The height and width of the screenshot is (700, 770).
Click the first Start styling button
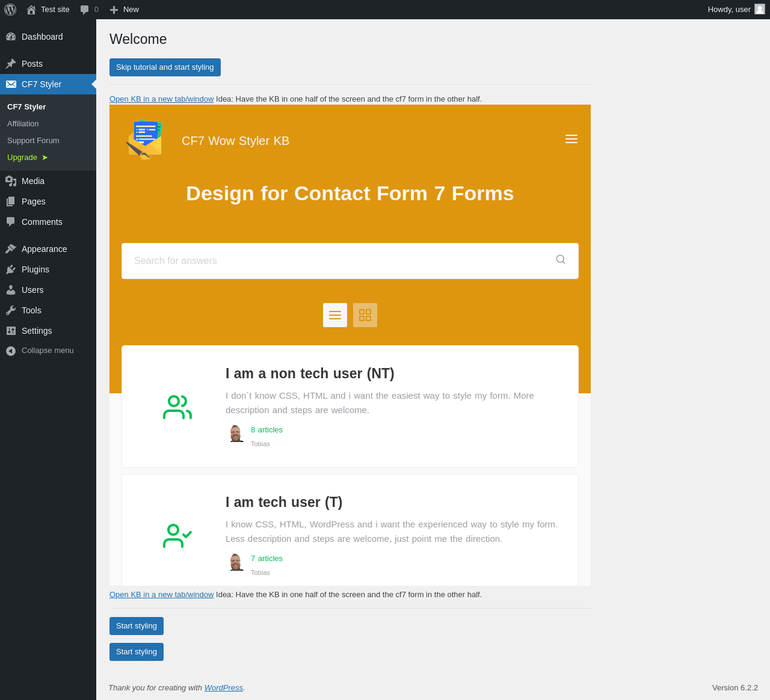click(137, 626)
